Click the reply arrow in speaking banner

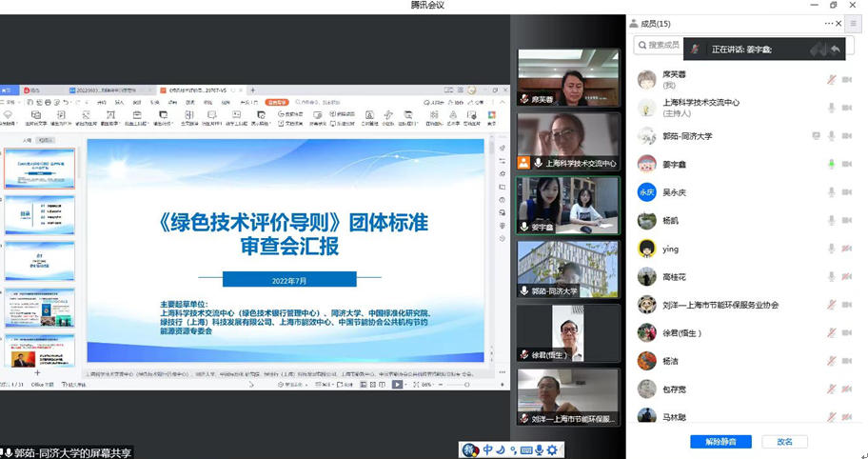point(836,50)
